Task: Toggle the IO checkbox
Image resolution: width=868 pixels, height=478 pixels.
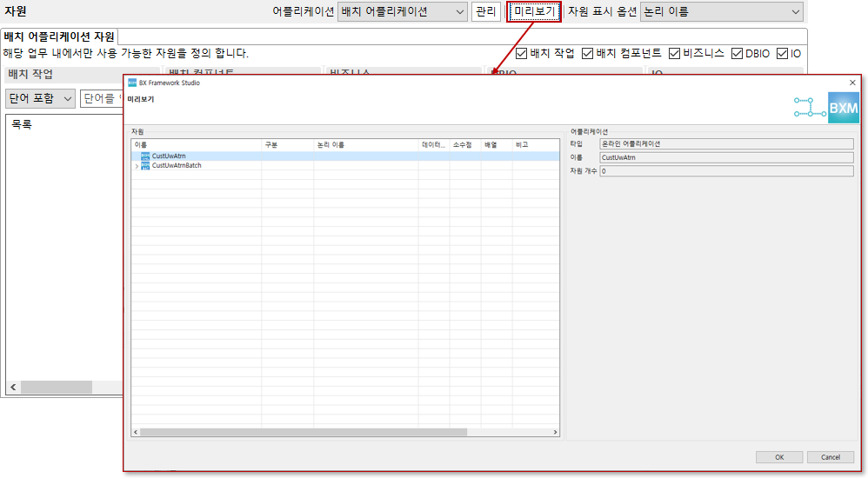Action: point(783,54)
